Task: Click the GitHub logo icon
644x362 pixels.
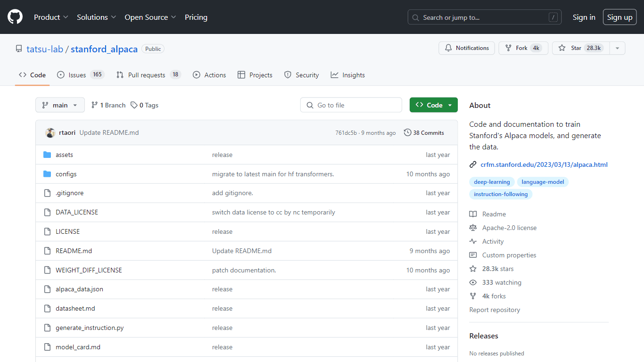Action: point(15,17)
